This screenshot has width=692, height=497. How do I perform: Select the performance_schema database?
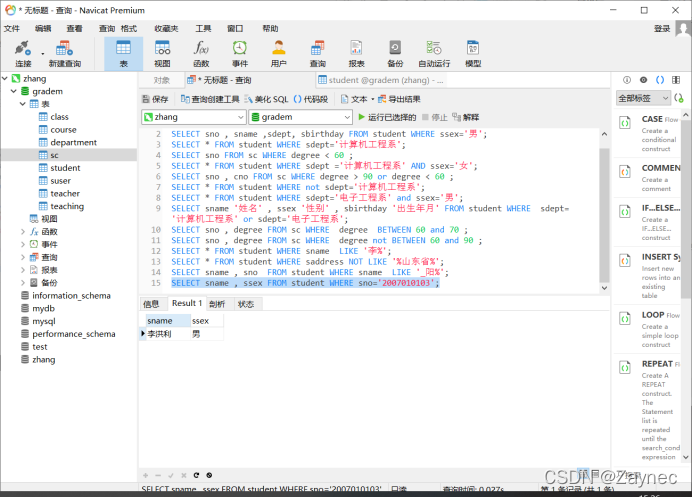pos(74,334)
